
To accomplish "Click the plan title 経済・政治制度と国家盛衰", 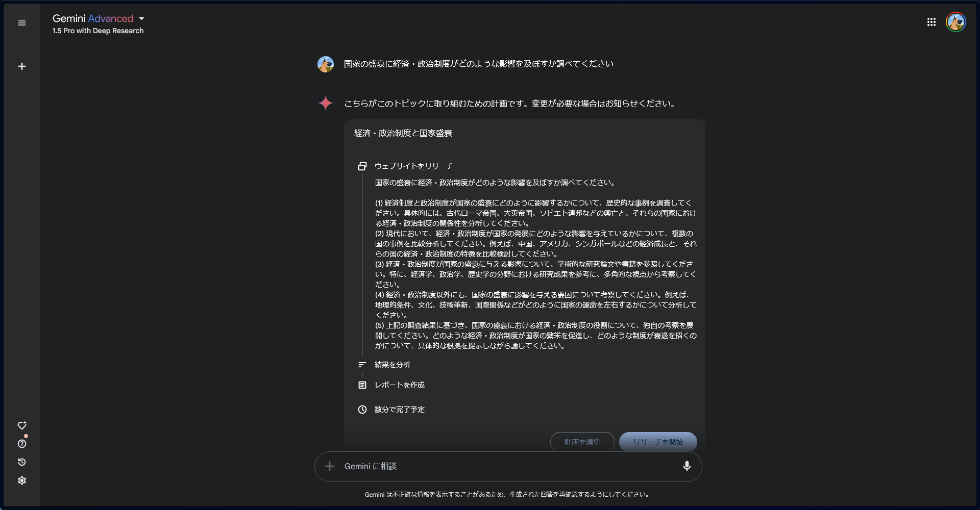I will click(x=403, y=133).
